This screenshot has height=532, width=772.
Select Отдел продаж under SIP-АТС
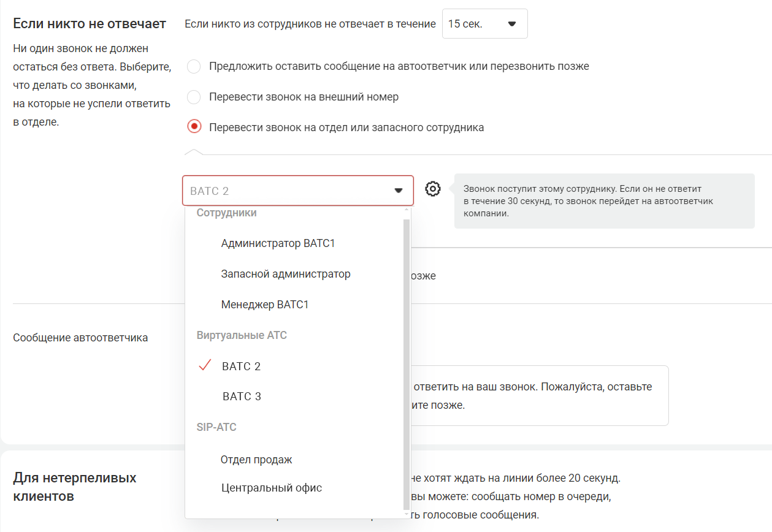pyautogui.click(x=256, y=460)
